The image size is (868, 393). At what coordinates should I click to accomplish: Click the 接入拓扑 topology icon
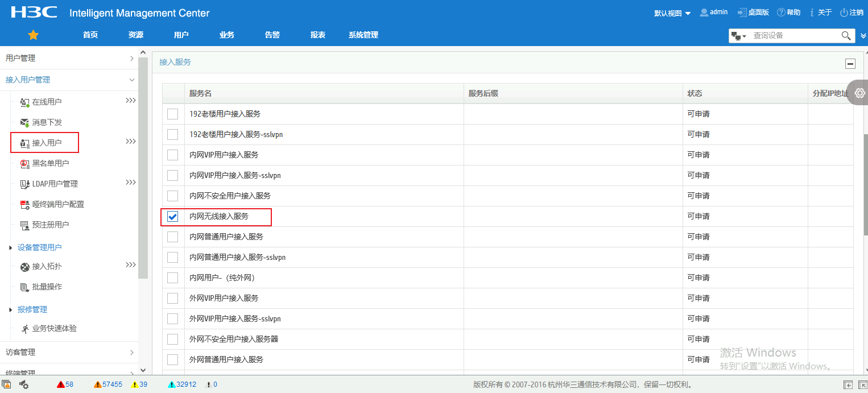[x=24, y=267]
